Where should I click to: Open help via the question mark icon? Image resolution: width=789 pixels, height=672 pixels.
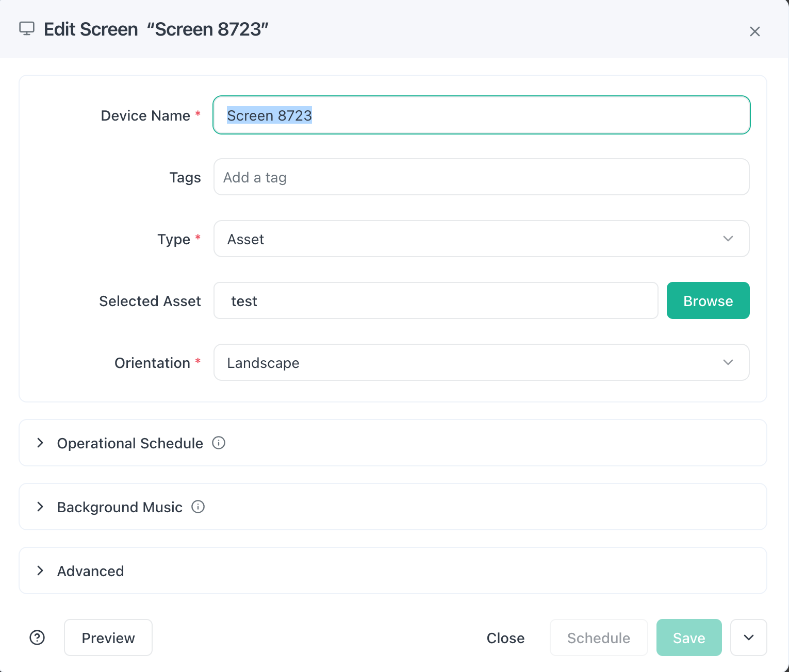(37, 637)
